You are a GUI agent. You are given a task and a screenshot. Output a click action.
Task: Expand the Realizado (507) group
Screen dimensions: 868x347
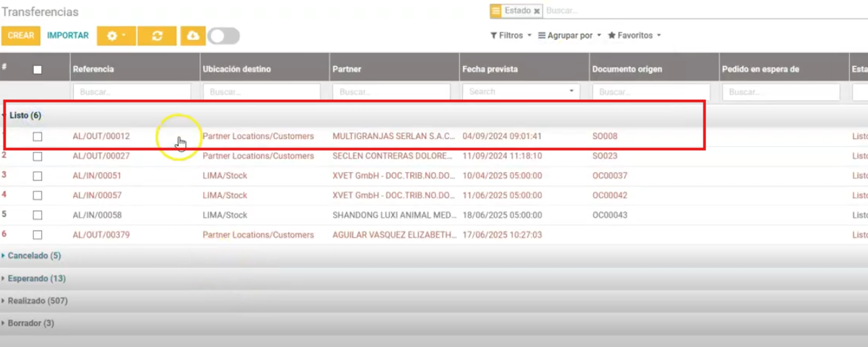37,301
